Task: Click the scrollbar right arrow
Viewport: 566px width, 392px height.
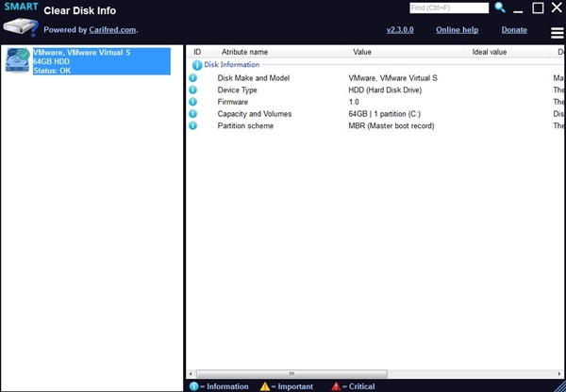Action: click(x=559, y=373)
